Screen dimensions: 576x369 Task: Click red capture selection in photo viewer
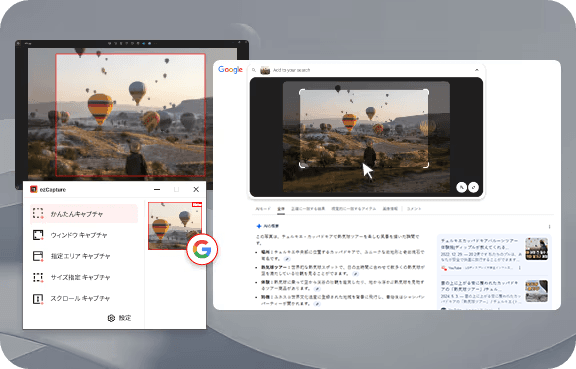130,115
